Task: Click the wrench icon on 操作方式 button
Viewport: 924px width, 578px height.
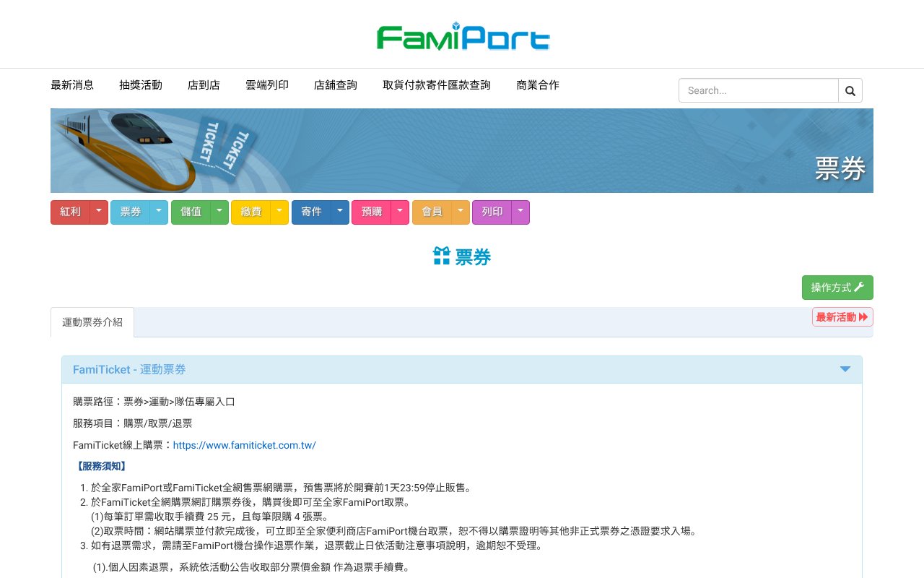Action: click(x=858, y=287)
